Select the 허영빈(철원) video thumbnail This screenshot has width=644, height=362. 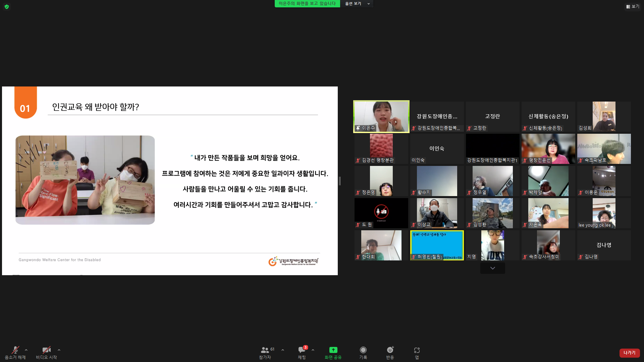(437, 245)
